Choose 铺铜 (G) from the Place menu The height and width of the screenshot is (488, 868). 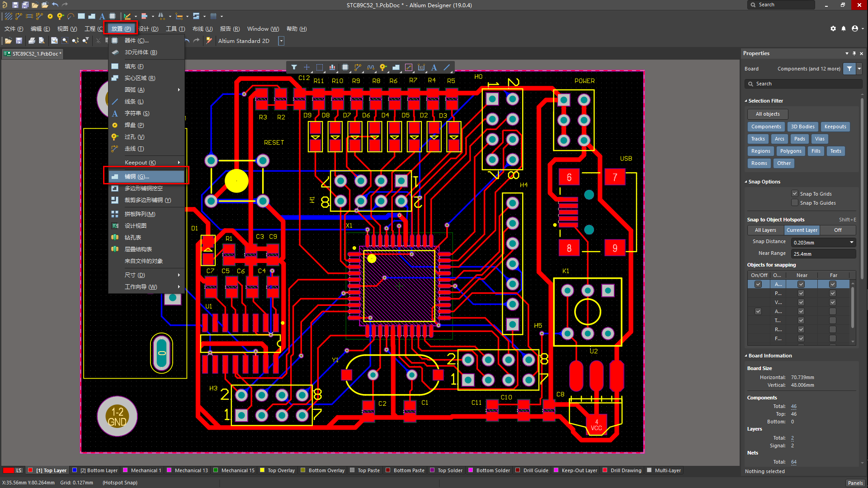[137, 177]
